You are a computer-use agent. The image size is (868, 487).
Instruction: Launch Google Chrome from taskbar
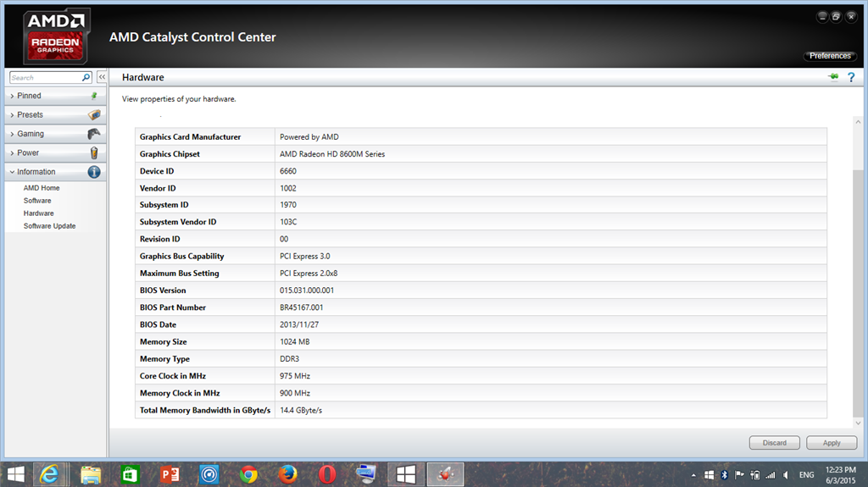point(248,475)
